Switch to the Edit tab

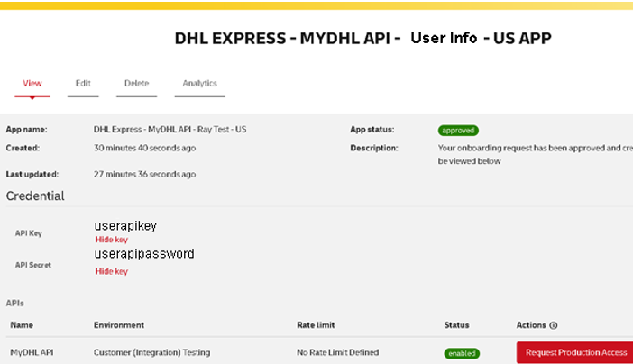[x=83, y=84]
